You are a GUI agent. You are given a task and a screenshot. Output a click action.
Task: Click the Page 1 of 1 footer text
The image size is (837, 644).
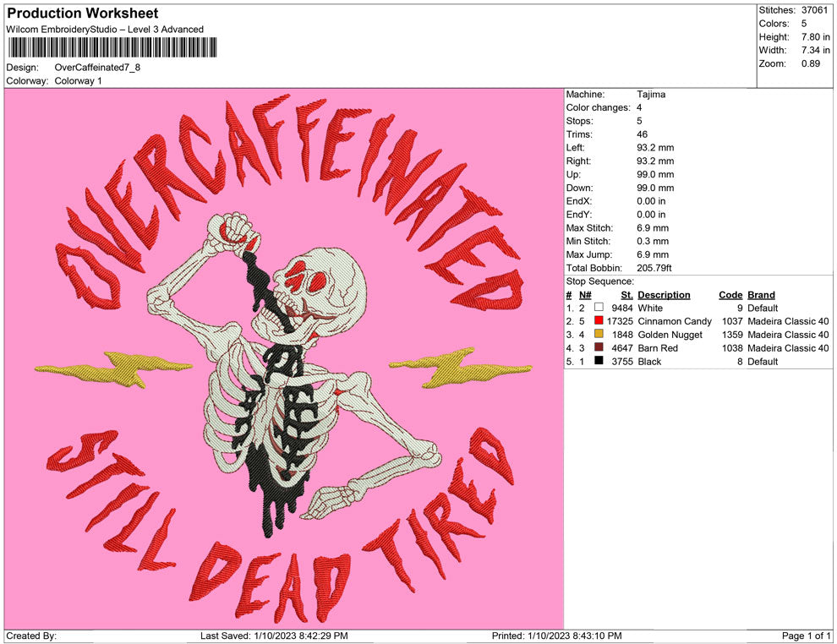coord(807,636)
